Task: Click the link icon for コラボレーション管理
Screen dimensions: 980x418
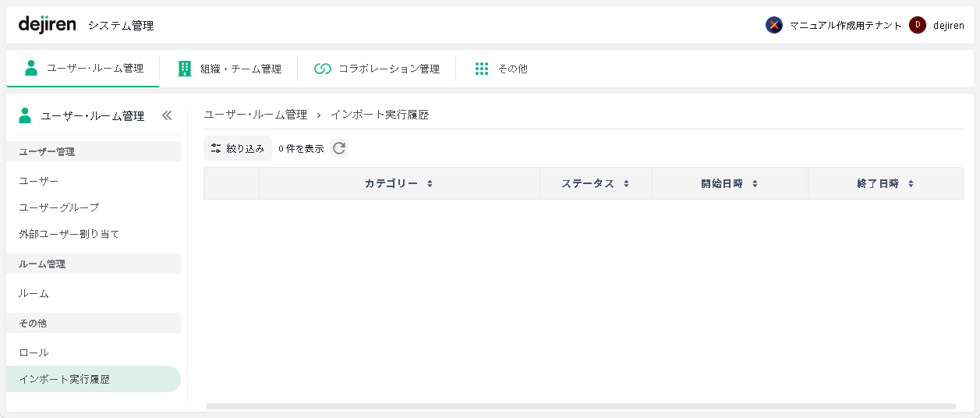Action: [x=323, y=69]
